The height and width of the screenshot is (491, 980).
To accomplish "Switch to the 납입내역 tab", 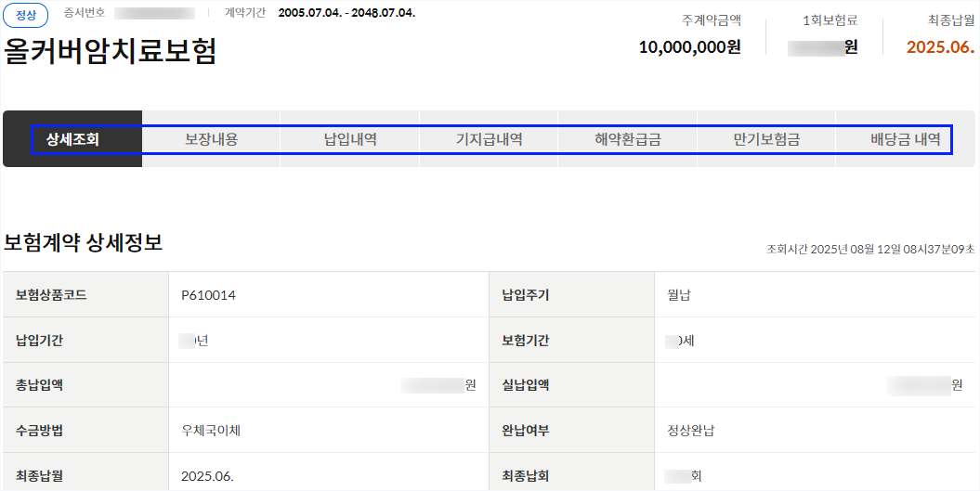I will point(350,139).
